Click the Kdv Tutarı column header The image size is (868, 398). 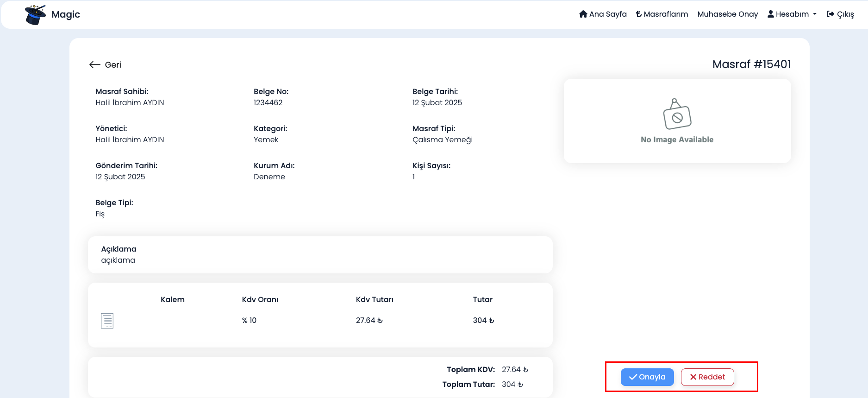click(x=375, y=299)
